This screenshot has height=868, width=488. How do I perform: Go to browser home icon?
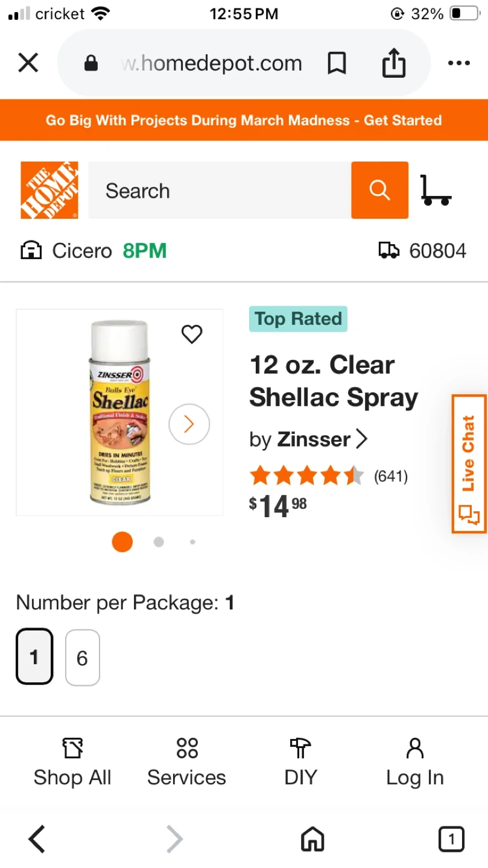[x=312, y=838]
